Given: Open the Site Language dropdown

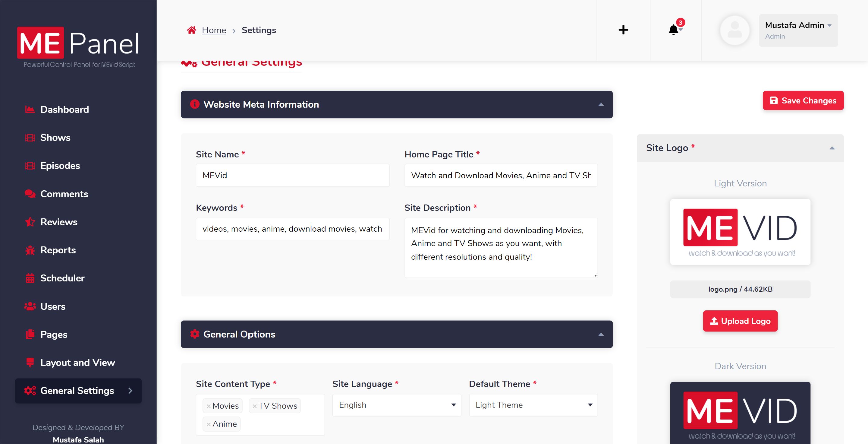Looking at the screenshot, I should click(x=396, y=405).
